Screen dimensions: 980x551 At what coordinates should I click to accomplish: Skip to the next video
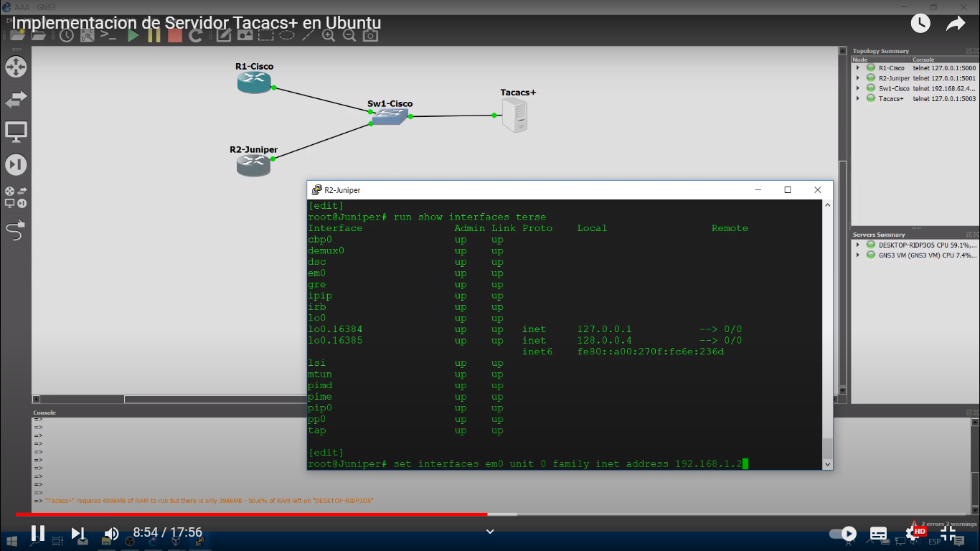tap(78, 533)
